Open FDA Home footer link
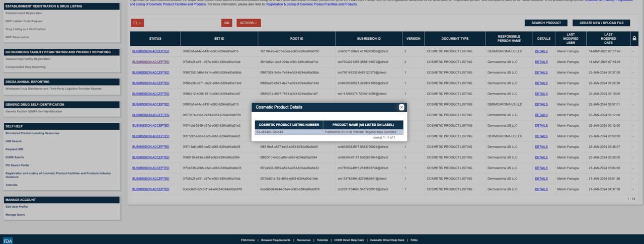Image resolution: width=644 pixels, height=244 pixels. 248,240
